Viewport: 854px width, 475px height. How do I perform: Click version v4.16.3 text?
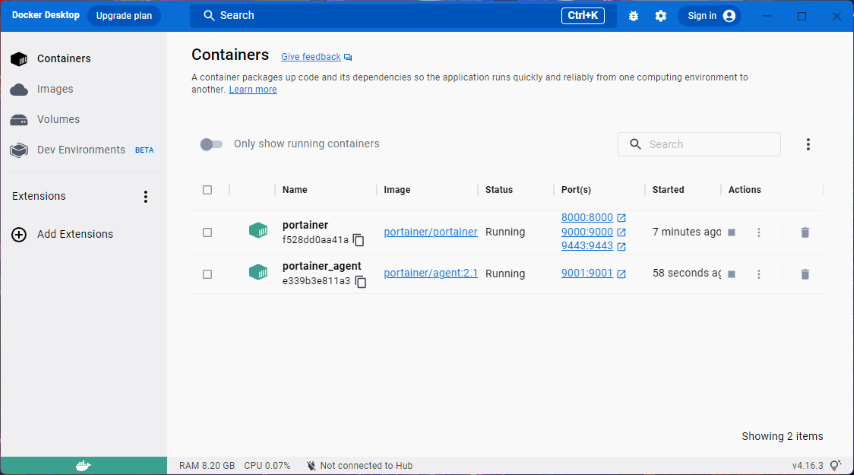point(808,466)
